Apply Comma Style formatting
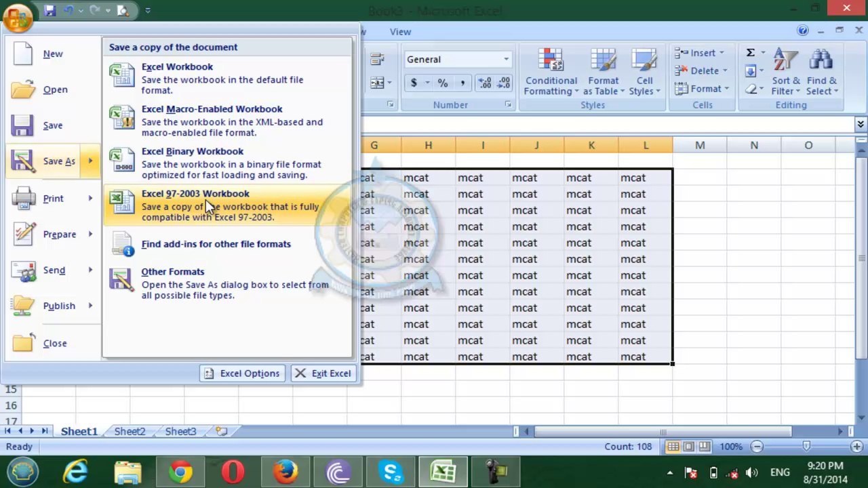 pyautogui.click(x=462, y=83)
